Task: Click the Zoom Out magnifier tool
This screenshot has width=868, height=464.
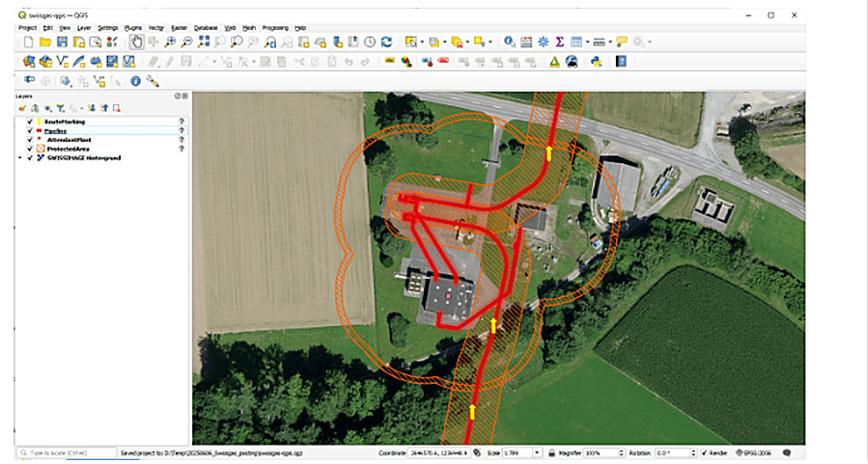Action: tap(186, 42)
